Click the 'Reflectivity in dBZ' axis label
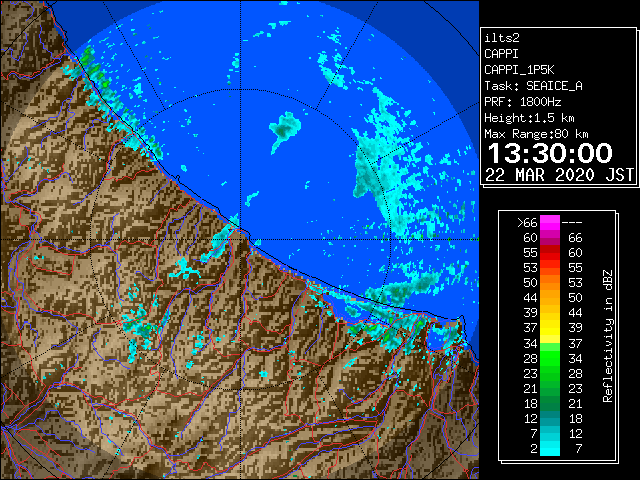640x480 pixels. [608, 336]
